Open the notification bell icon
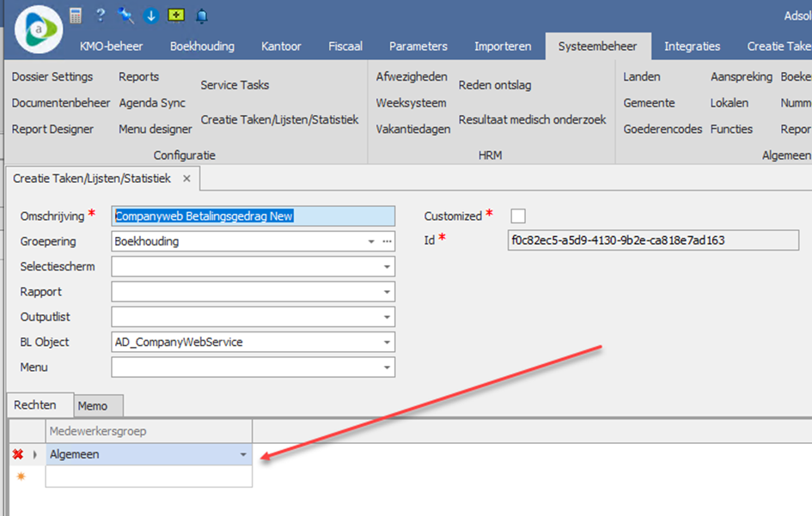Screen dimensions: 812x516 pyautogui.click(x=201, y=16)
